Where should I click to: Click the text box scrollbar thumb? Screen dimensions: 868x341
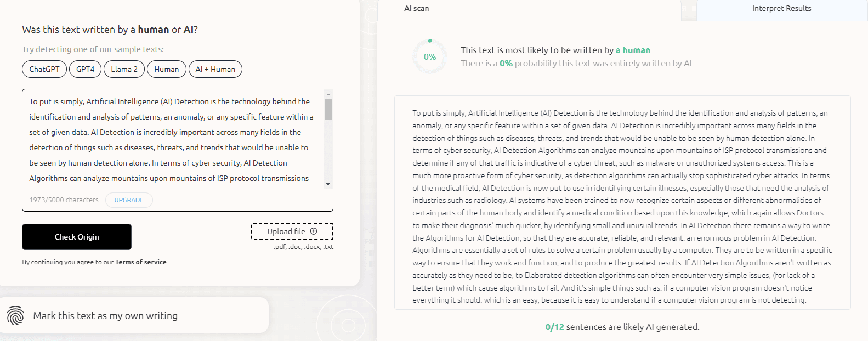(328, 109)
